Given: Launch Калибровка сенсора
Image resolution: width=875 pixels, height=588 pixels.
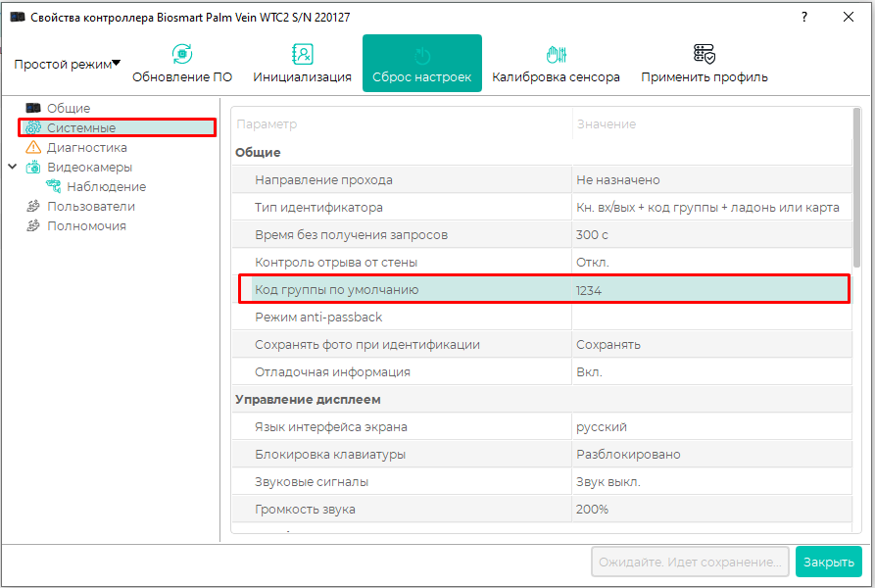Looking at the screenshot, I should (x=556, y=63).
